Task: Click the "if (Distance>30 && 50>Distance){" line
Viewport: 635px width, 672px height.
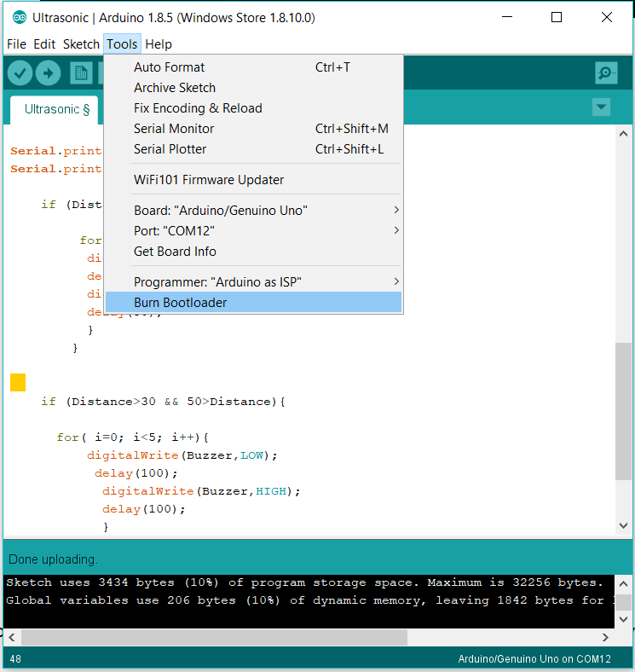Action: (163, 402)
